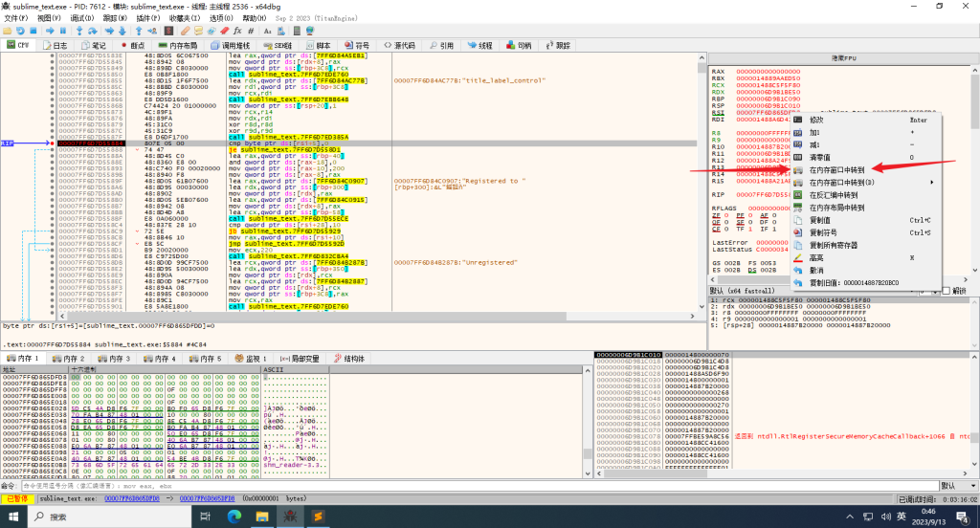The image size is (980, 528).
Task: Toggle the 解锁 checkbox under registers
Action: coord(947,291)
